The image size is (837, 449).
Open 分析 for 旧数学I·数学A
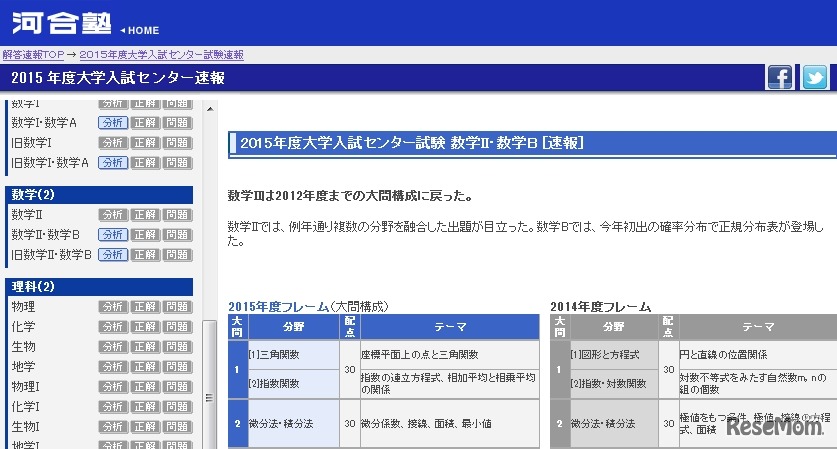[113, 162]
